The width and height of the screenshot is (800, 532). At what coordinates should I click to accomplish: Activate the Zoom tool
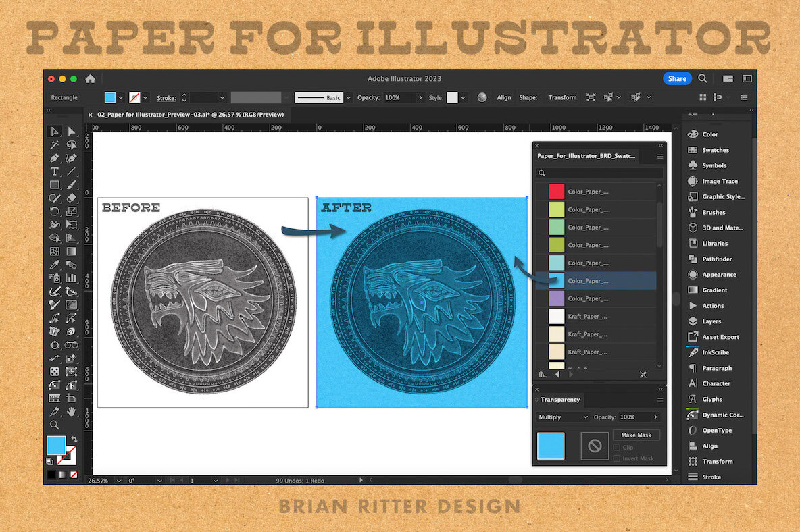[x=55, y=425]
